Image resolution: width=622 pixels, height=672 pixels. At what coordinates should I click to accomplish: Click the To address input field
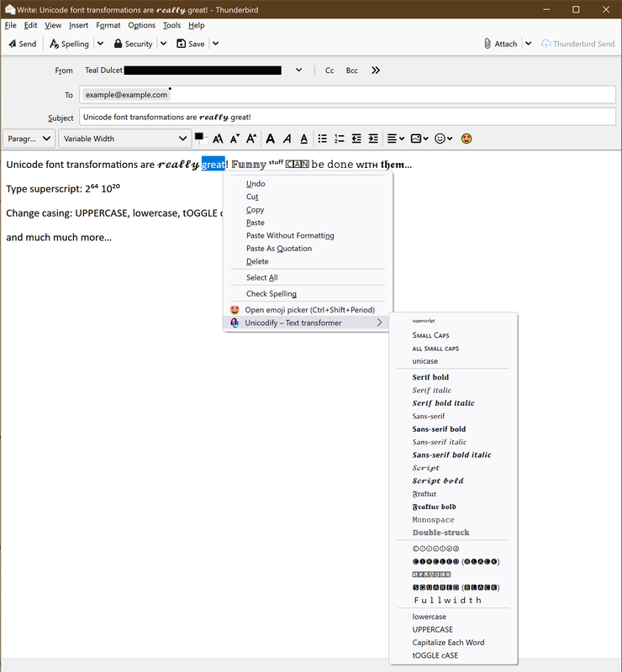point(347,95)
